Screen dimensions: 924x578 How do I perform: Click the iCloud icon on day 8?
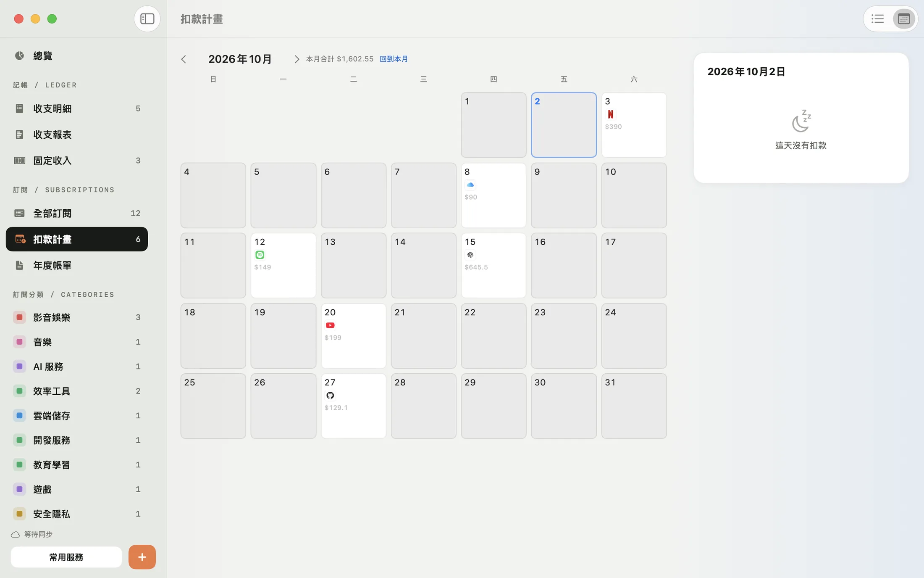470,185
